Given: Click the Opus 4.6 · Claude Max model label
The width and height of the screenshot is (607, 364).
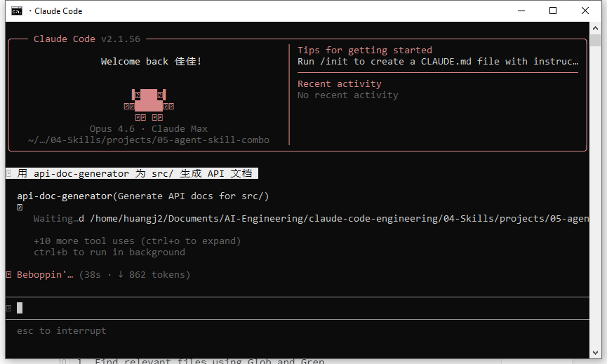Looking at the screenshot, I should (x=148, y=128).
